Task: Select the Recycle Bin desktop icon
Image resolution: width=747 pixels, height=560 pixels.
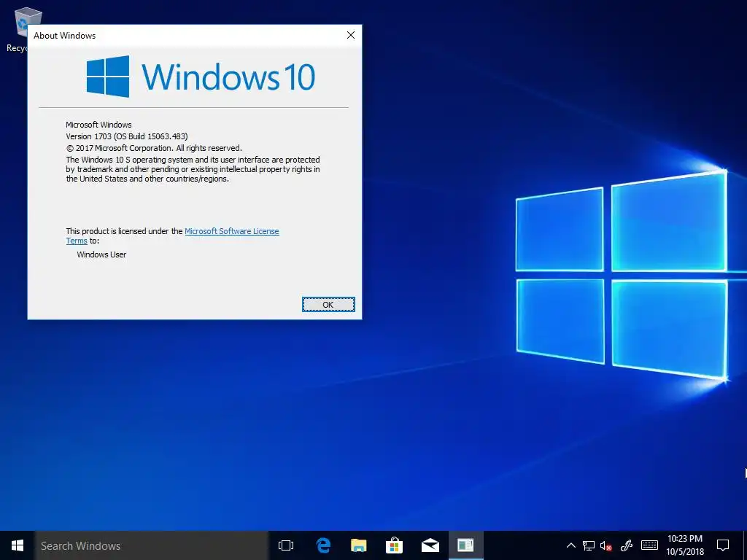Action: tap(19, 28)
